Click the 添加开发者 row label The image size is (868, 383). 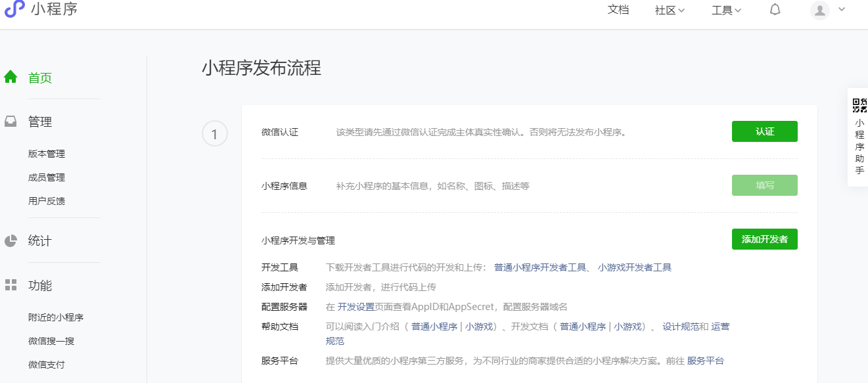285,287
